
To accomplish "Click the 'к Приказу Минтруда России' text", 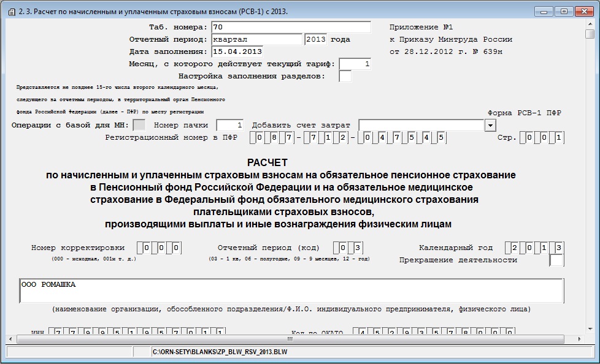I will coord(451,39).
